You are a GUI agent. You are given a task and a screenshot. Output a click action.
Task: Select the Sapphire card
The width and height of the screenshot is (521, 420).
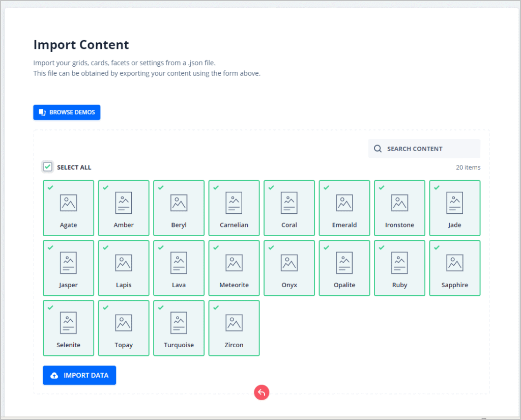[x=454, y=268]
